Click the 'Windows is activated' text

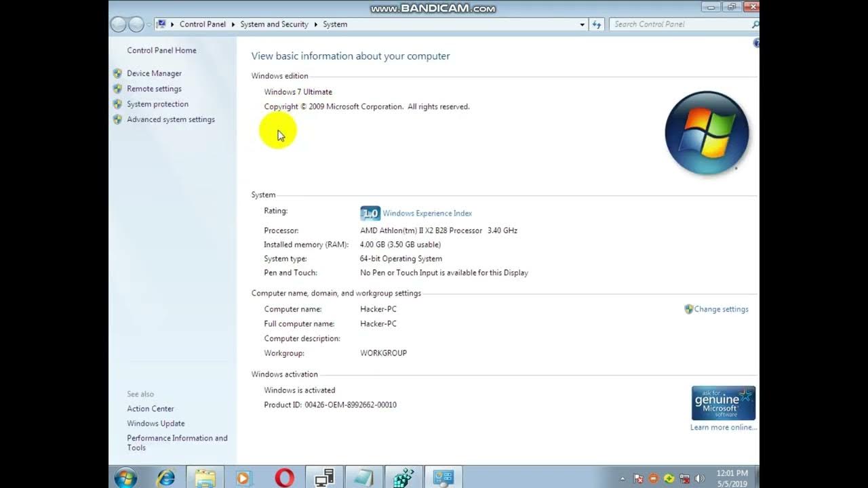click(x=300, y=390)
